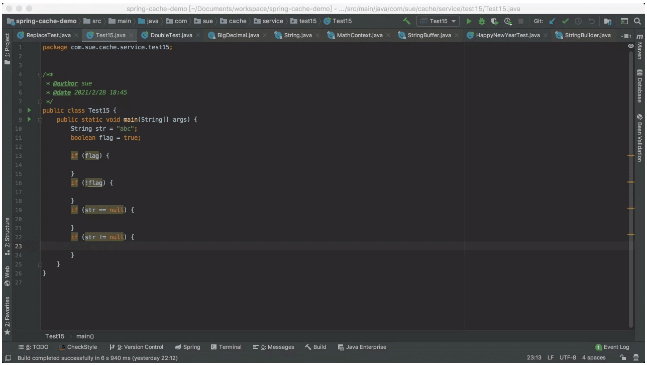
Task: Collapse the Javadoc comment fold marker
Action: pos(40,75)
